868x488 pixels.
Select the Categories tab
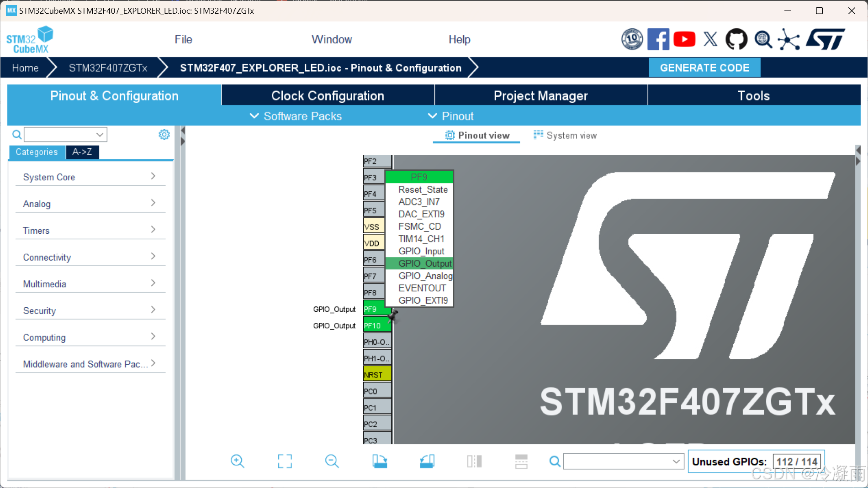pos(37,152)
